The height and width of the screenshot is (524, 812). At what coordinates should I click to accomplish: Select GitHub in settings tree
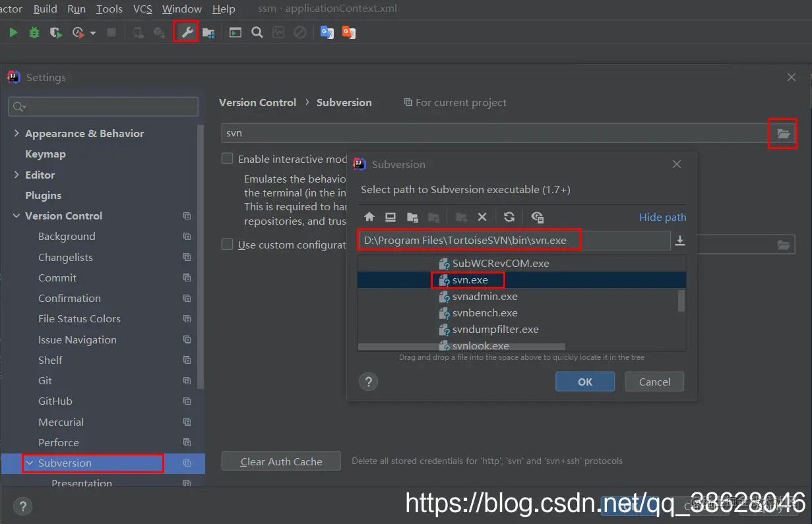55,401
